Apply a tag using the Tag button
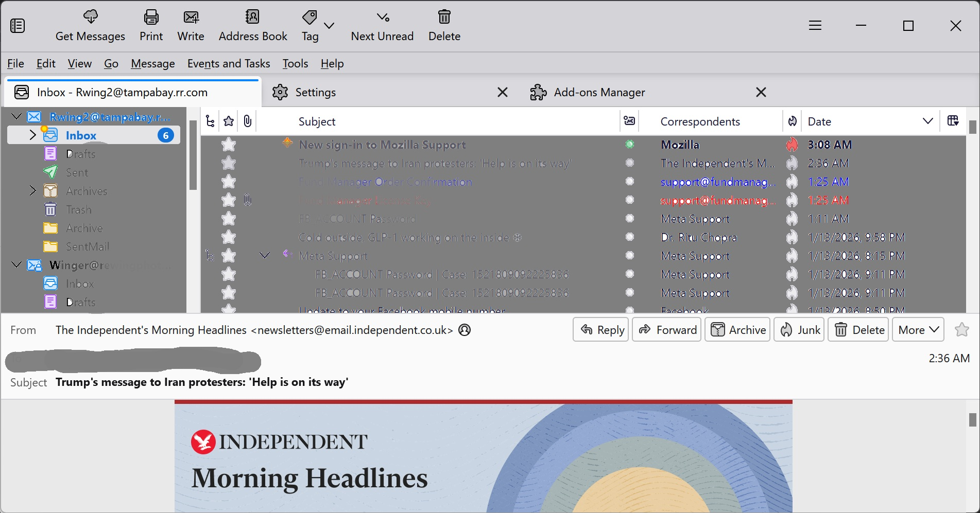 pyautogui.click(x=310, y=26)
